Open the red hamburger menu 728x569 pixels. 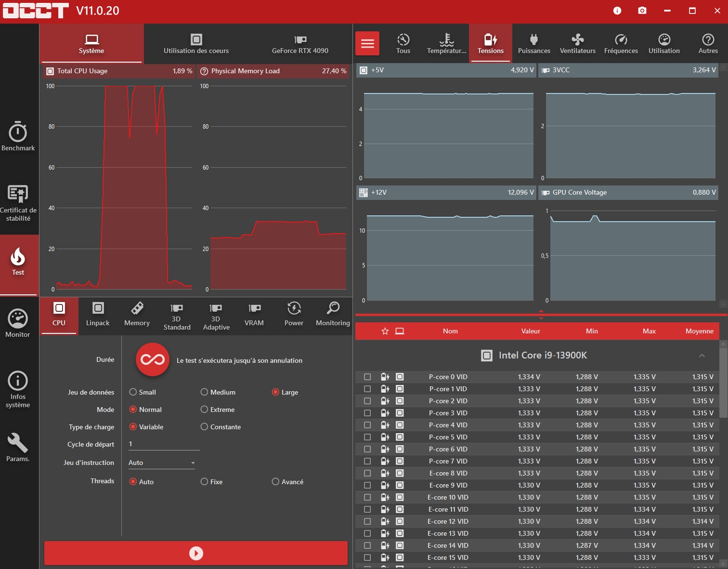pos(367,44)
